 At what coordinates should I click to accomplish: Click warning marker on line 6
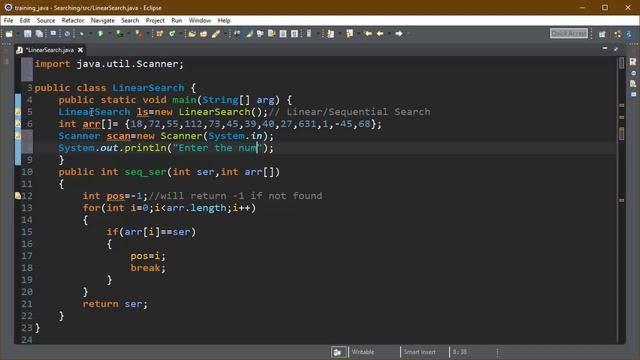(18, 124)
